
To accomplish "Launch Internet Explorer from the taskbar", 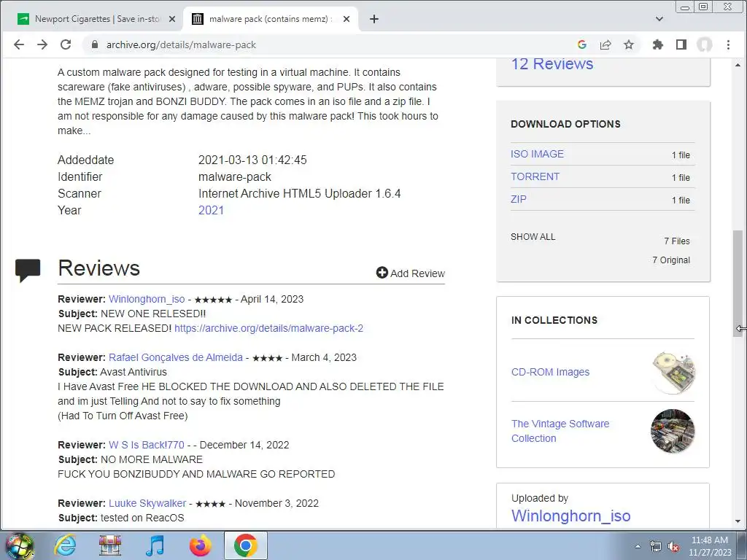I will click(65, 545).
